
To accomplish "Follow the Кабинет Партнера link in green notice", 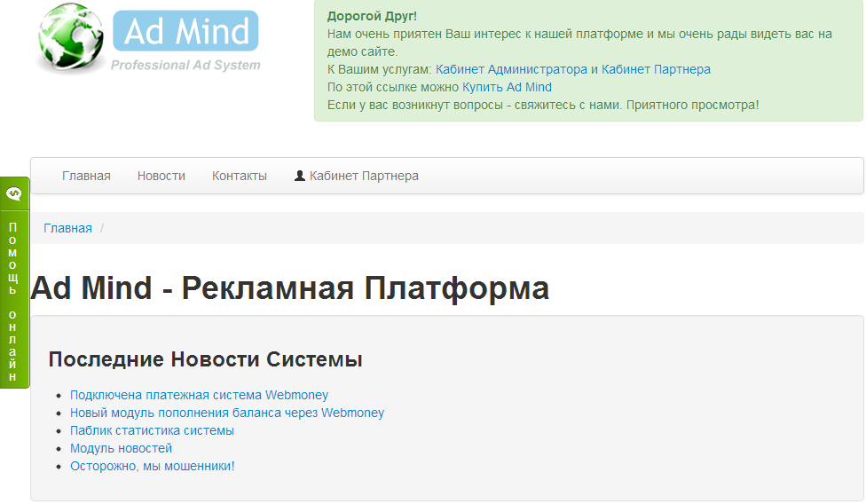I will click(656, 69).
